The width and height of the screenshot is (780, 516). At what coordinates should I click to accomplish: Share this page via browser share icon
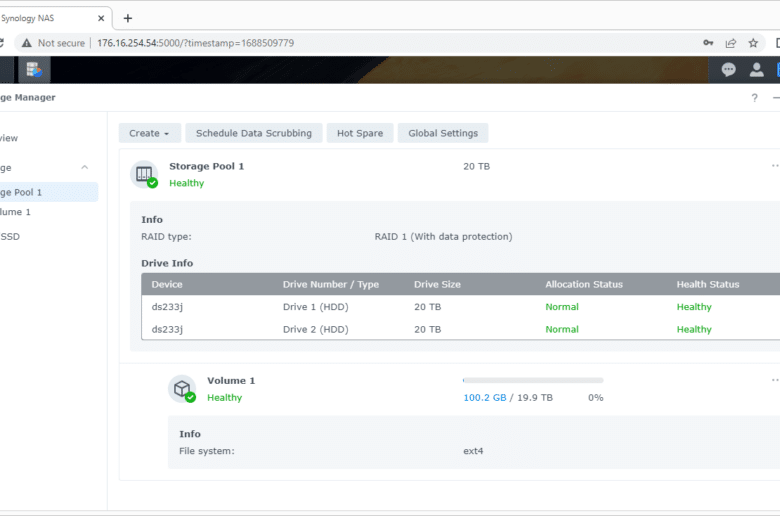(x=731, y=43)
